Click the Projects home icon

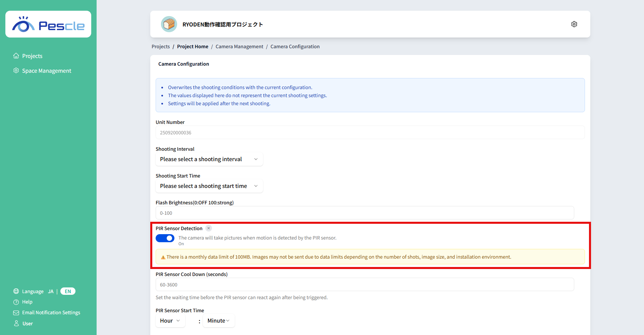click(x=16, y=56)
